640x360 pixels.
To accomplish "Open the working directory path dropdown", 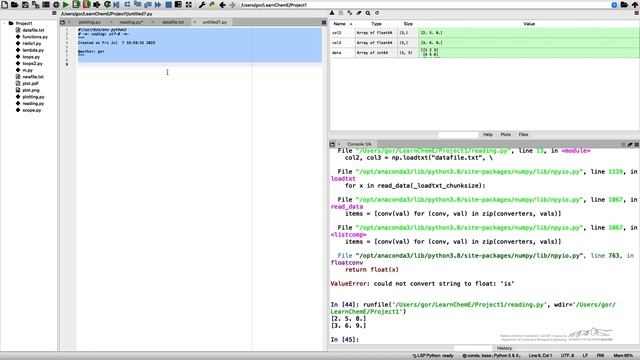I will [614, 4].
